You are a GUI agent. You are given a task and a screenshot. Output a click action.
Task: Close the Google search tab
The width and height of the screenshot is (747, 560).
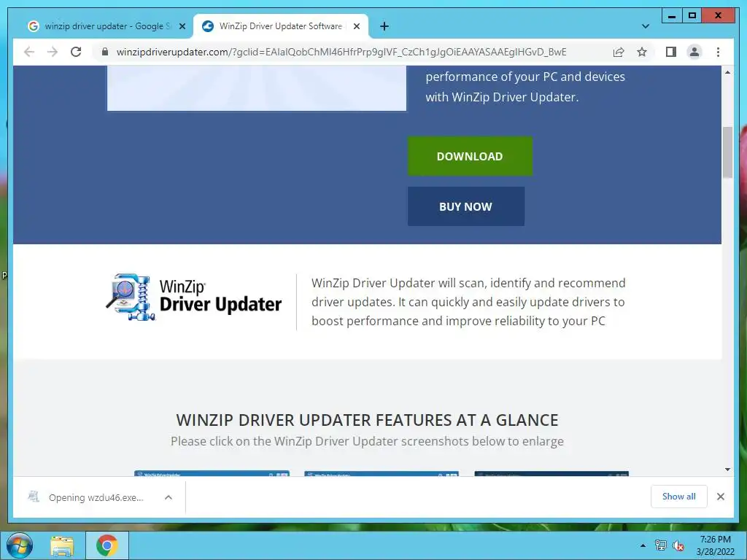182,26
